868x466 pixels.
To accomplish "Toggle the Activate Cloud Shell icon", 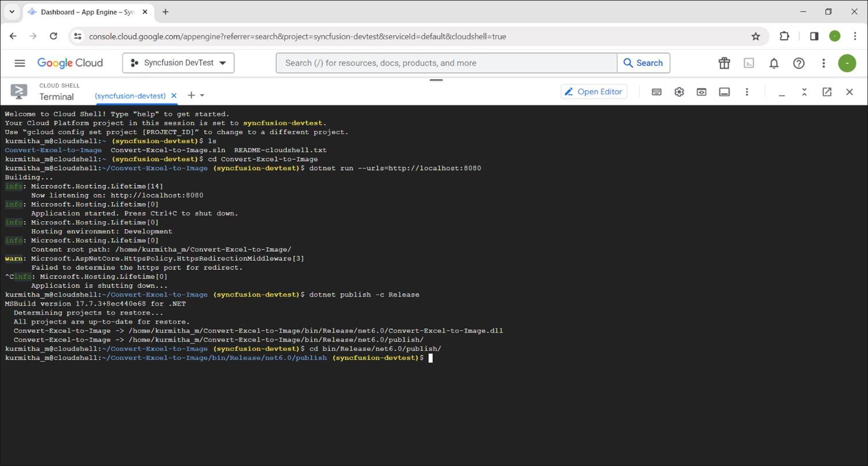I will click(x=749, y=63).
